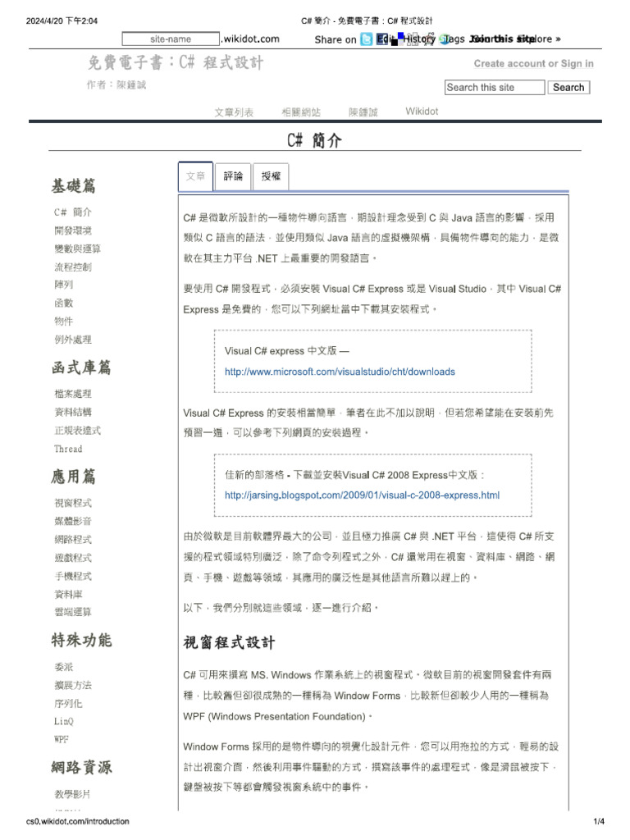Switch to the 評論 tab
The image size is (630, 840).
pos(233,176)
